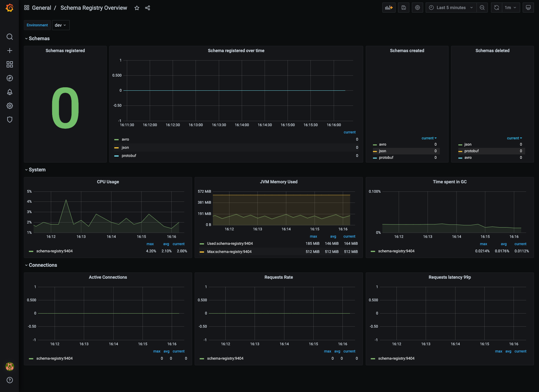
Task: Toggle protobuf series in Schema registered over time
Action: tap(129, 156)
